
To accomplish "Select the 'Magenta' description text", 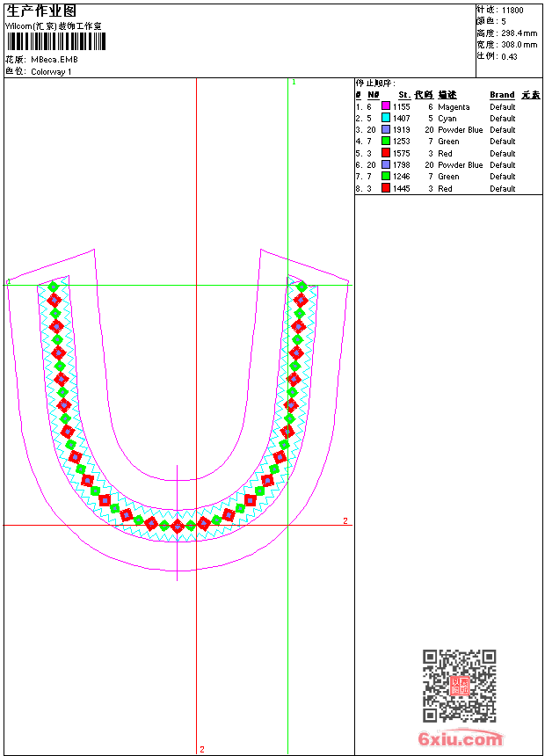I will coord(454,107).
